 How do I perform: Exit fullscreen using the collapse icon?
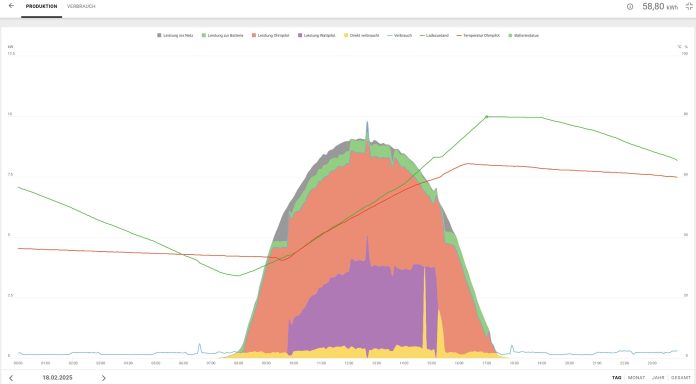[x=689, y=6]
